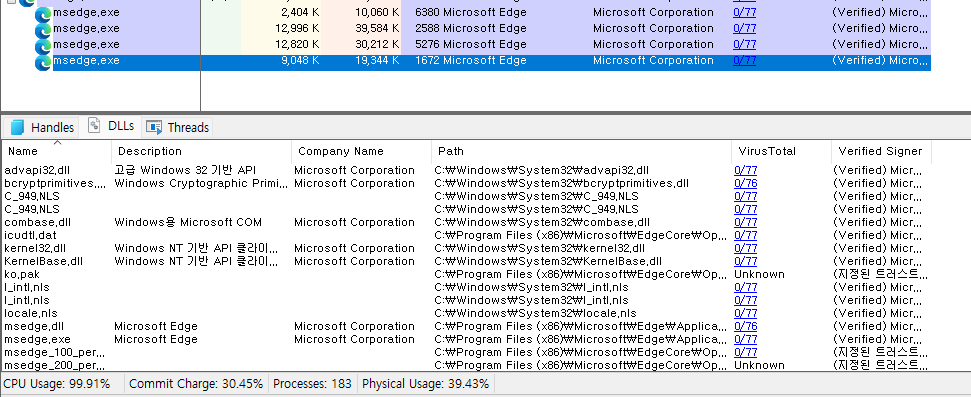Image resolution: width=971 pixels, height=397 pixels.
Task: Click the Processes: 183 status entry
Action: [312, 384]
